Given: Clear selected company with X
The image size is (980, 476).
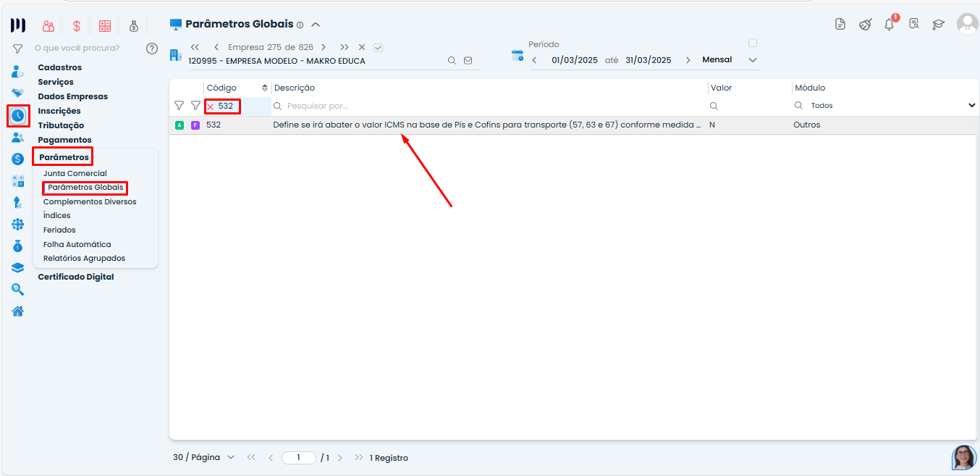Looking at the screenshot, I should 362,47.
